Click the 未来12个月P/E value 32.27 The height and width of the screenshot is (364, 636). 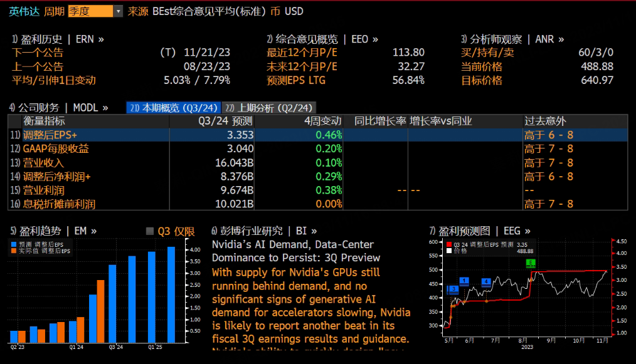(x=411, y=66)
